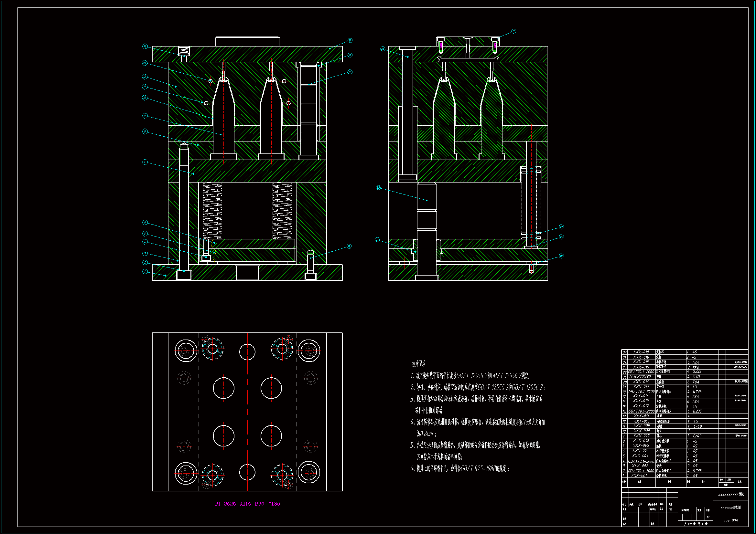Select balloon 23 in right section view
This screenshot has height=534, width=756.
(378, 188)
